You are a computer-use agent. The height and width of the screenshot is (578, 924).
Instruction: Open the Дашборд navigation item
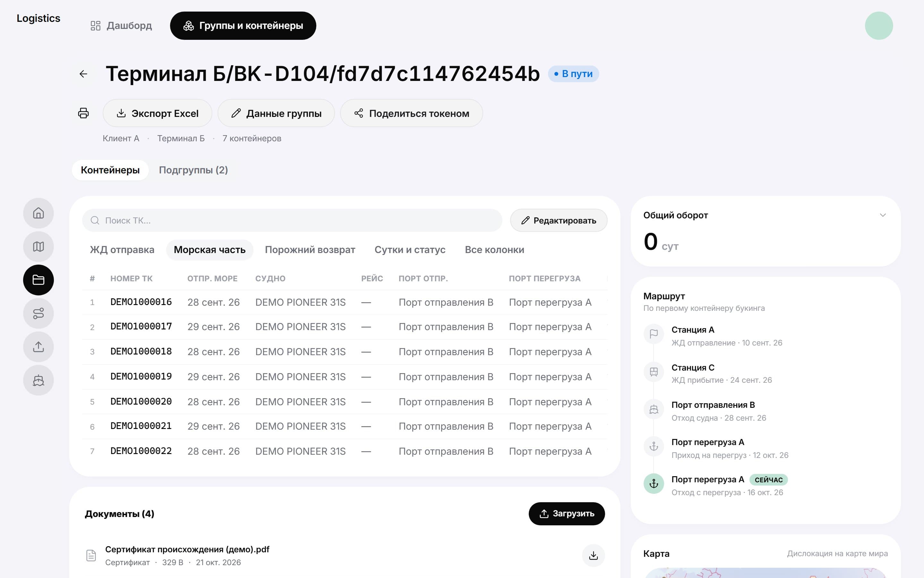tap(121, 26)
